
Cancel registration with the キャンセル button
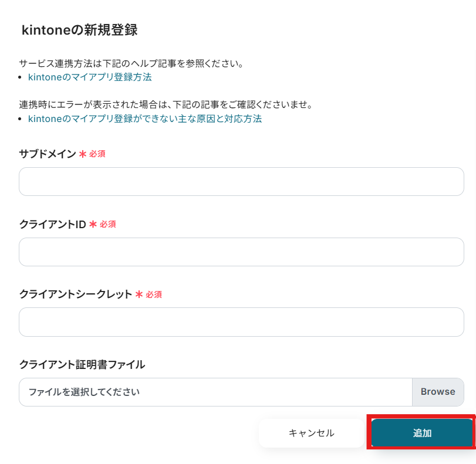coord(311,433)
